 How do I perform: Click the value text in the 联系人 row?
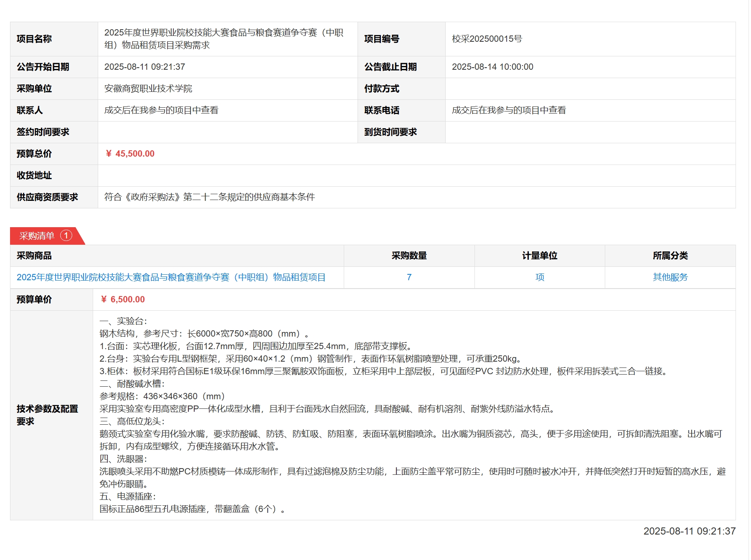pyautogui.click(x=161, y=110)
